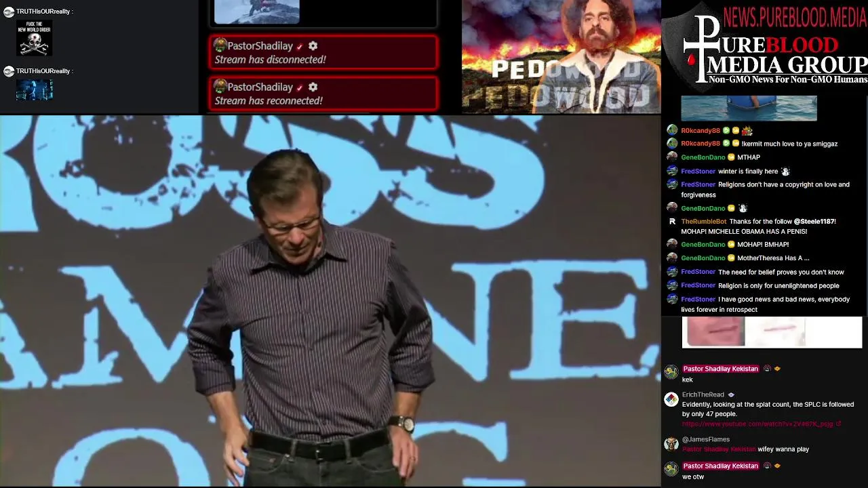Click TRUTHisOURreality's avatar beside the skull image post
This screenshot has width=868, height=488.
[9, 12]
